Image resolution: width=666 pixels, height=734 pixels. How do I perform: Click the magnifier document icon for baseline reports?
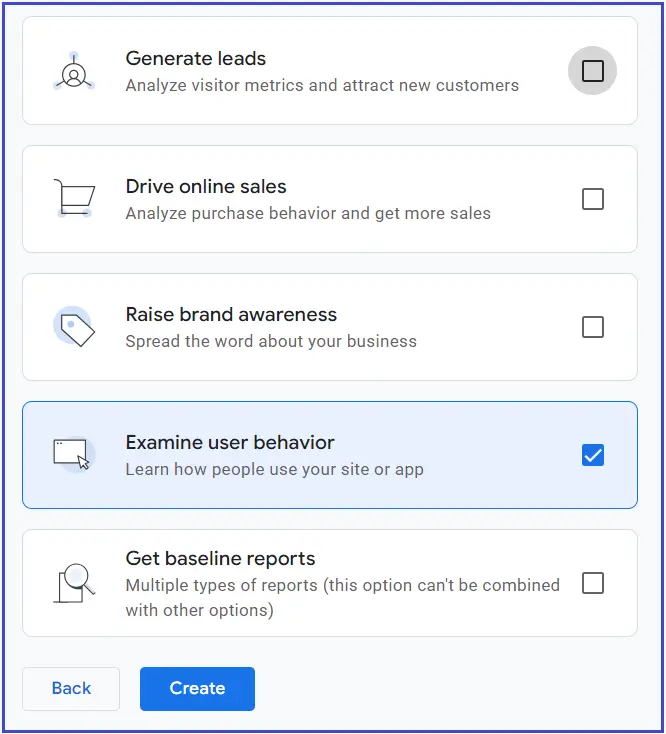(x=74, y=583)
